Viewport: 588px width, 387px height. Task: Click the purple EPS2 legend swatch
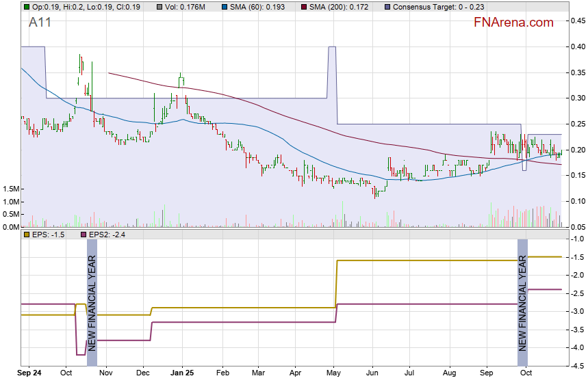tap(85, 235)
